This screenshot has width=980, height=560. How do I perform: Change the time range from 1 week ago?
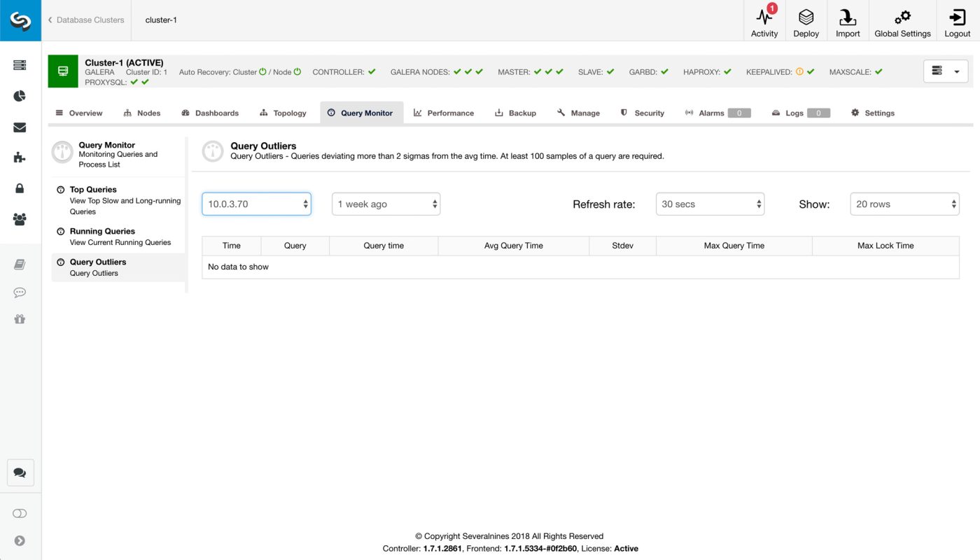point(386,204)
